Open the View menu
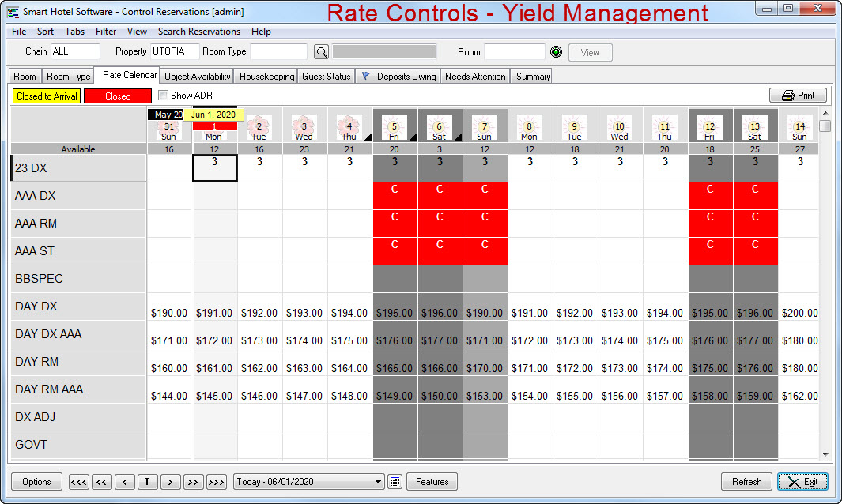842x504 pixels. pyautogui.click(x=137, y=32)
